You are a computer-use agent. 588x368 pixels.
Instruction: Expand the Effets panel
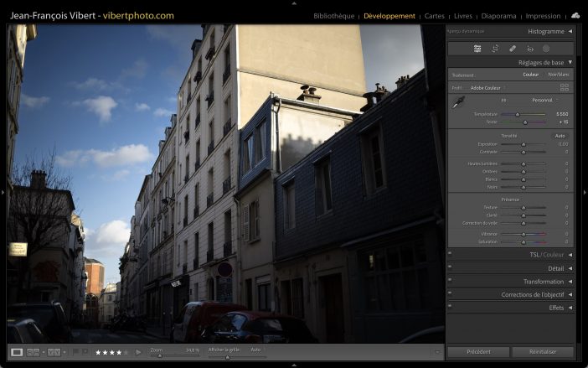556,308
